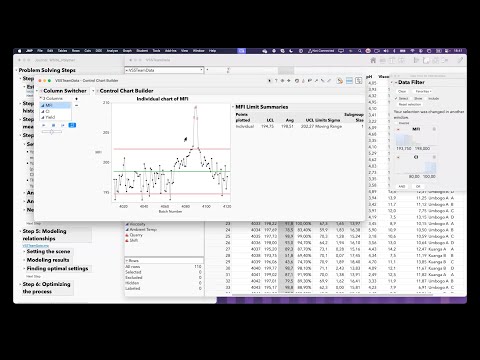
Task: Step to previous column in Column Switcher
Action: 44,125
